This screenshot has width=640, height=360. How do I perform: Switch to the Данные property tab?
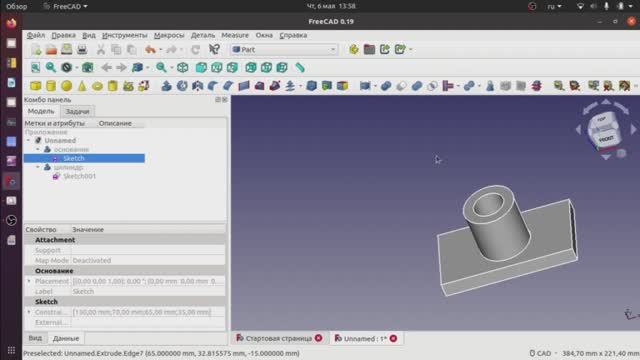click(66, 338)
